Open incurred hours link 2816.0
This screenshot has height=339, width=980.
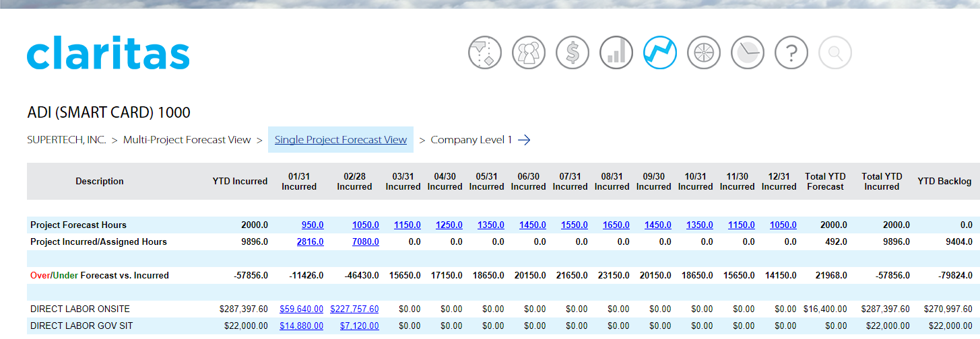310,242
